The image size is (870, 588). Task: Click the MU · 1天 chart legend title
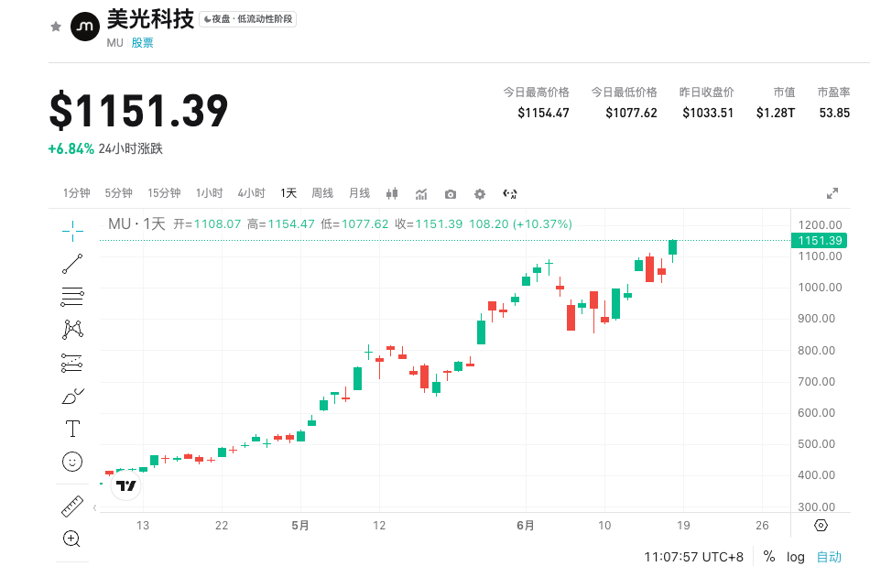[x=136, y=224]
